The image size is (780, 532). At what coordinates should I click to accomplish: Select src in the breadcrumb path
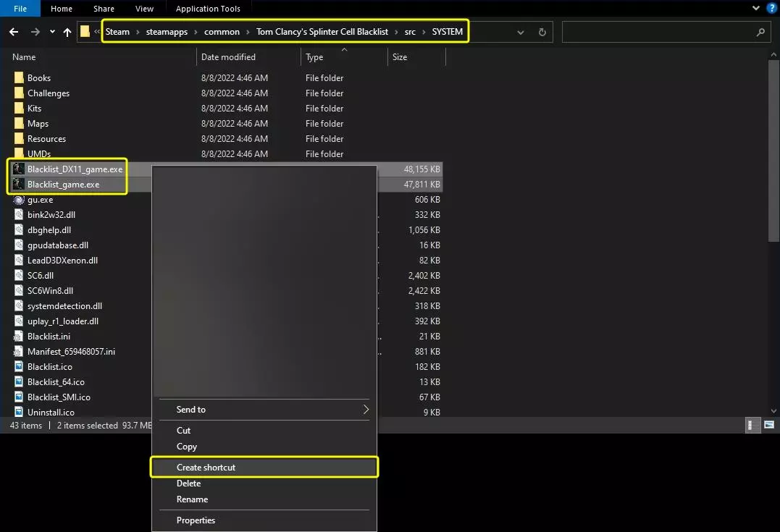coord(410,32)
